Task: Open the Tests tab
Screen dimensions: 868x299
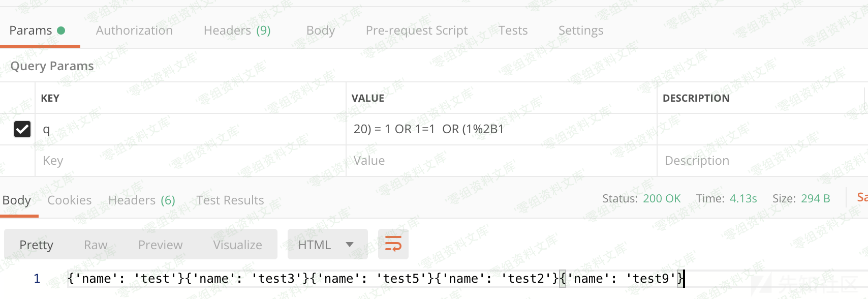Action: pos(513,31)
